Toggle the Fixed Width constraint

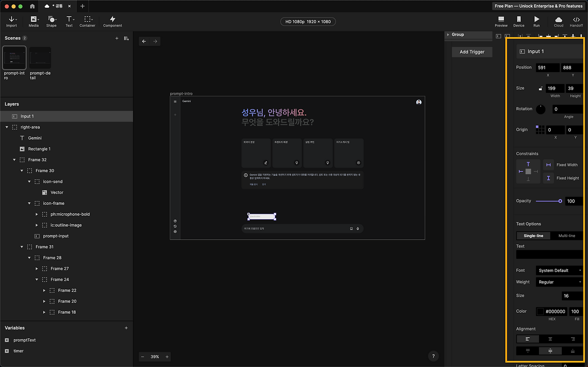click(548, 165)
